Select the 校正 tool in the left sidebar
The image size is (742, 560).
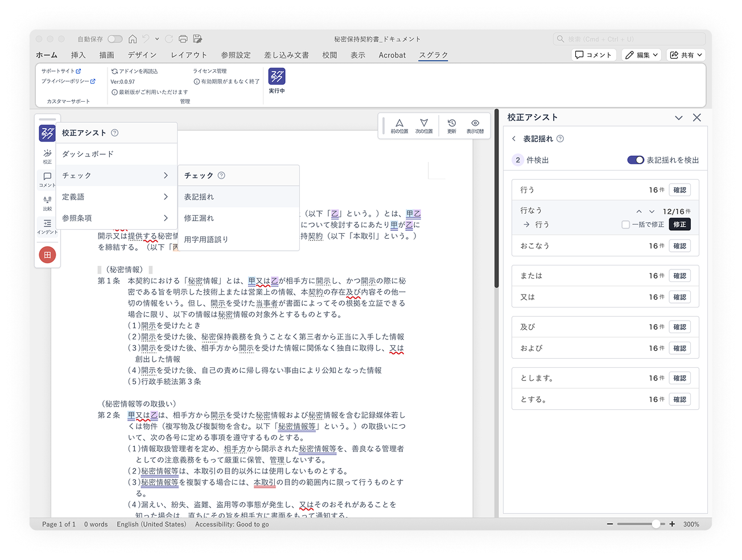[x=47, y=155]
